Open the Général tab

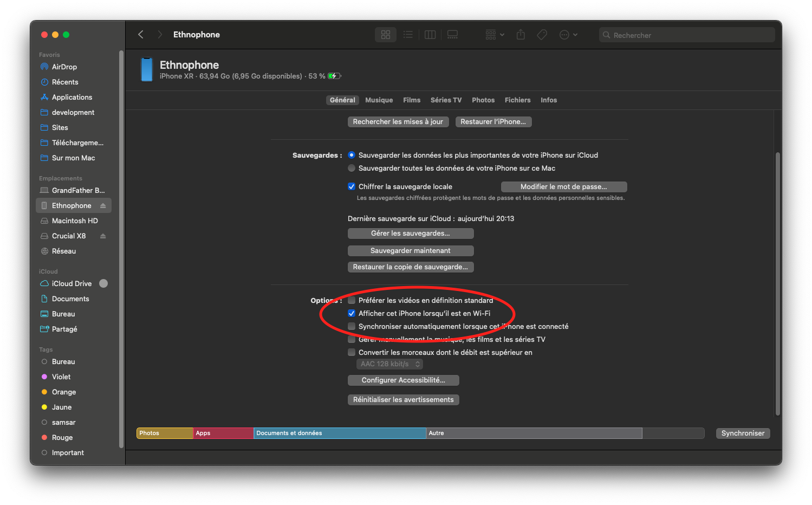[342, 100]
